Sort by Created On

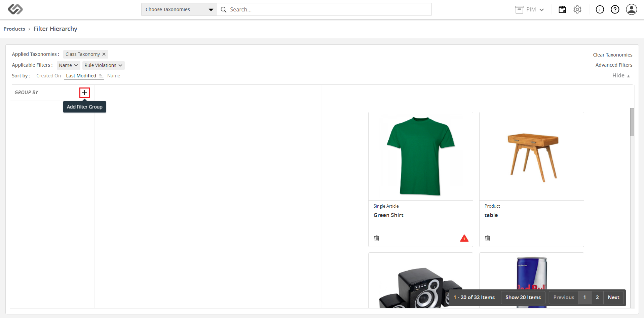[49, 76]
